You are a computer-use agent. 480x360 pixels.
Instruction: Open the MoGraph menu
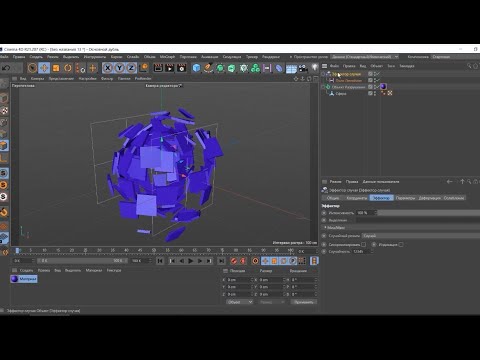click(x=167, y=57)
